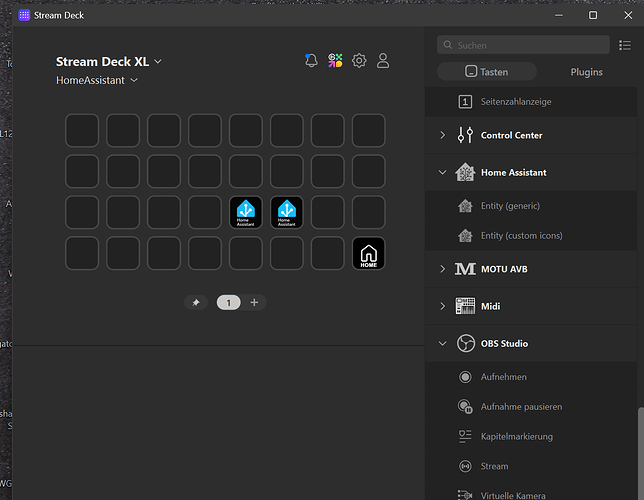This screenshot has width=644, height=500.
Task: Switch to the Plugins tab
Action: click(586, 72)
